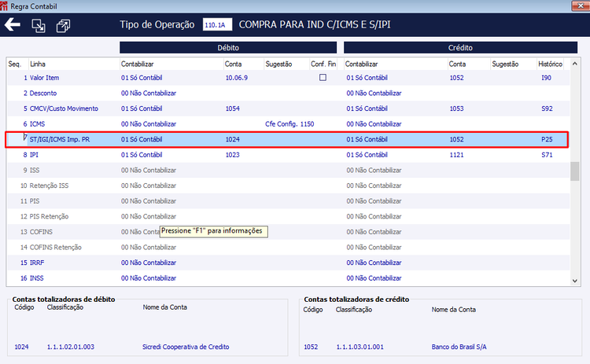Click credit 00 Não Contabilizar in INSS row
The height and width of the screenshot is (364, 590).
pos(374,278)
